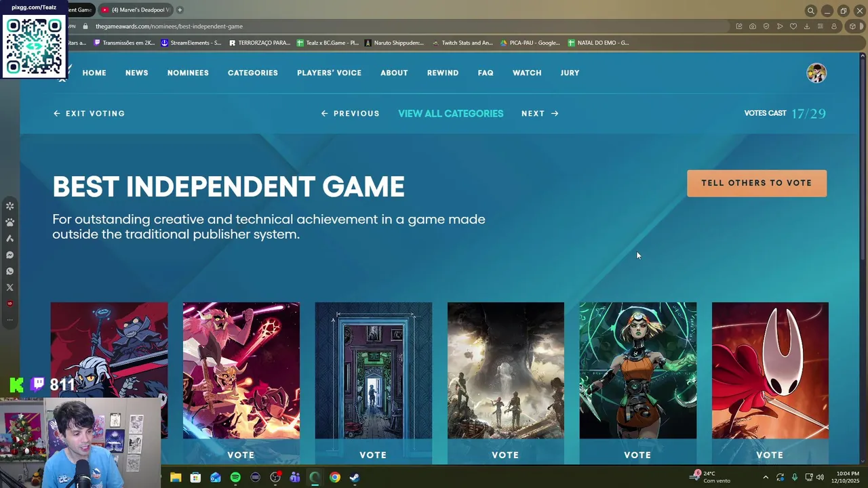Open the paw icon in browser sidebar
868x488 pixels.
pos(9,222)
